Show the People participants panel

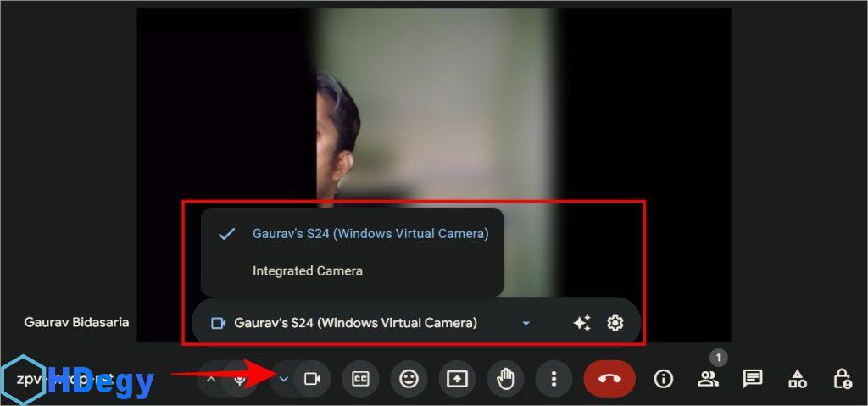tap(707, 379)
